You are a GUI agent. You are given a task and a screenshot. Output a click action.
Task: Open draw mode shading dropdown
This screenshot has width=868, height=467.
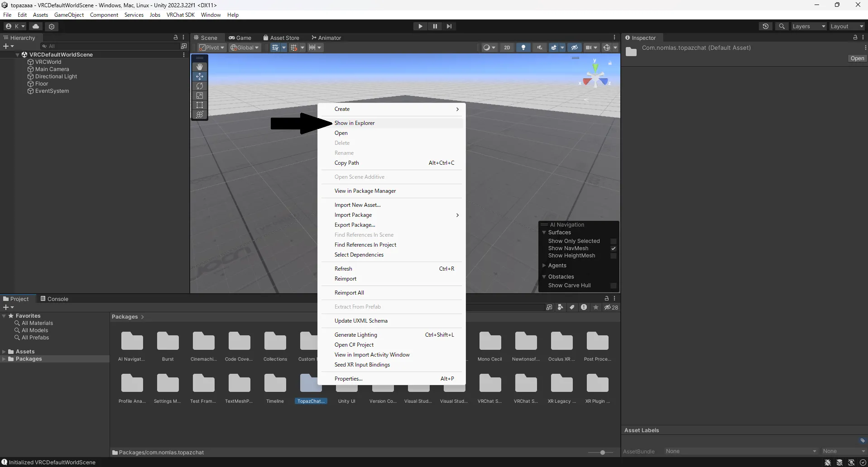[x=489, y=48]
